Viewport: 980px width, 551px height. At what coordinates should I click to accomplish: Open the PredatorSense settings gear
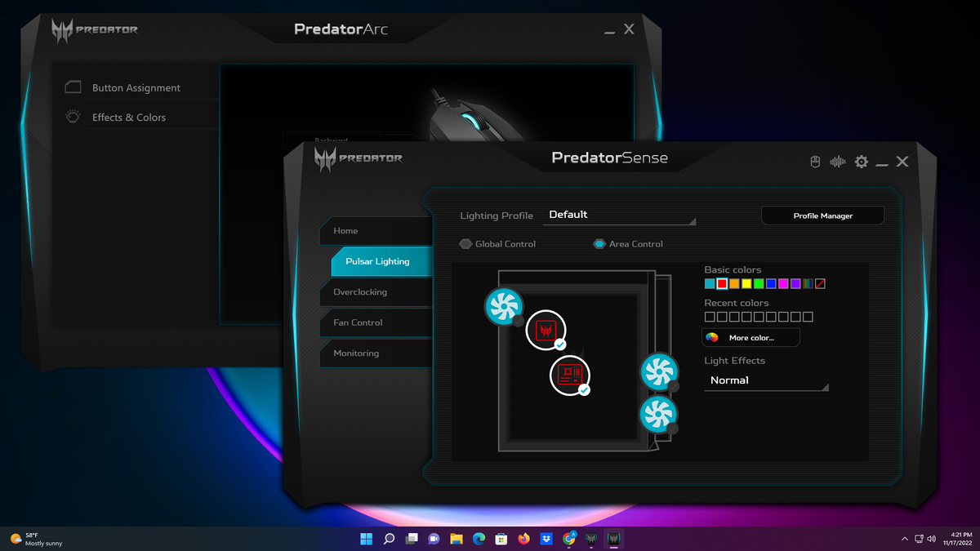[861, 162]
